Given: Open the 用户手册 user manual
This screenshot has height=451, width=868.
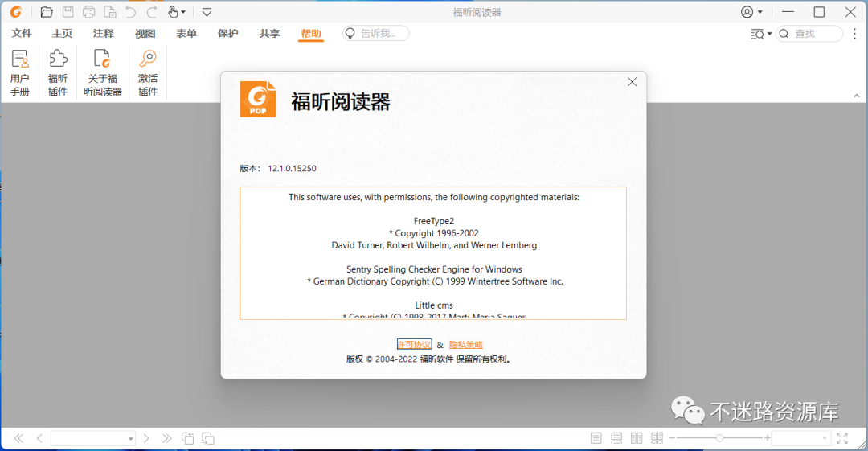Looking at the screenshot, I should point(20,72).
